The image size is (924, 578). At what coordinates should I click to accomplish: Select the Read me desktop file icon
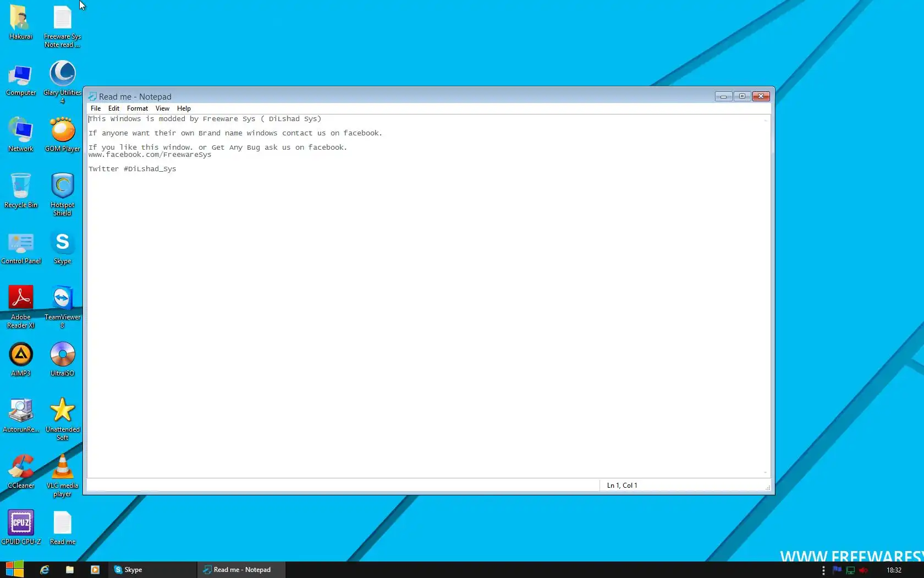(x=62, y=527)
